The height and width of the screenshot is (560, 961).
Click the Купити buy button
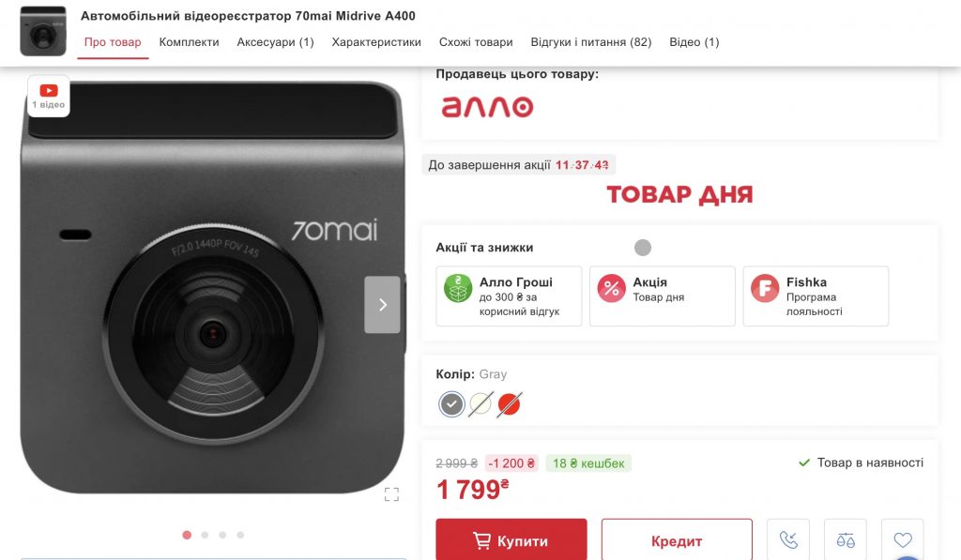point(511,539)
